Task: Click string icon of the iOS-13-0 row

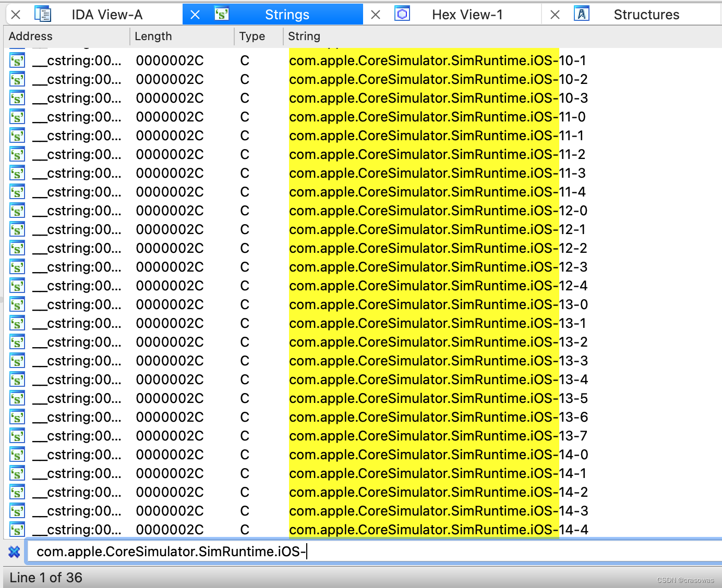Action: click(17, 304)
